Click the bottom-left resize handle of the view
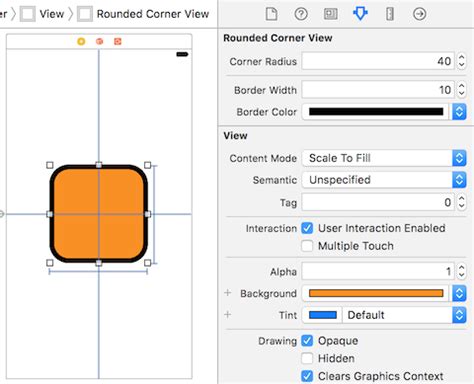The image size is (474, 384). pos(50,263)
